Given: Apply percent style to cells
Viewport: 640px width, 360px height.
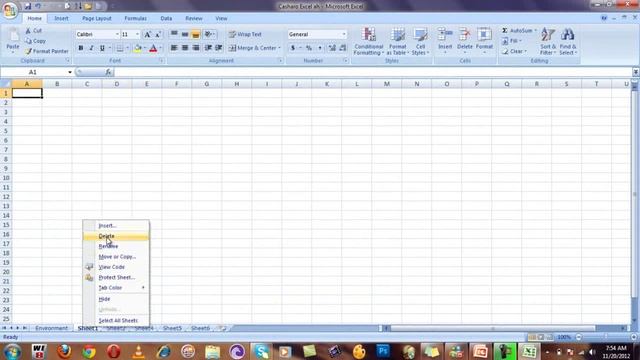Looking at the screenshot, I should (x=309, y=48).
